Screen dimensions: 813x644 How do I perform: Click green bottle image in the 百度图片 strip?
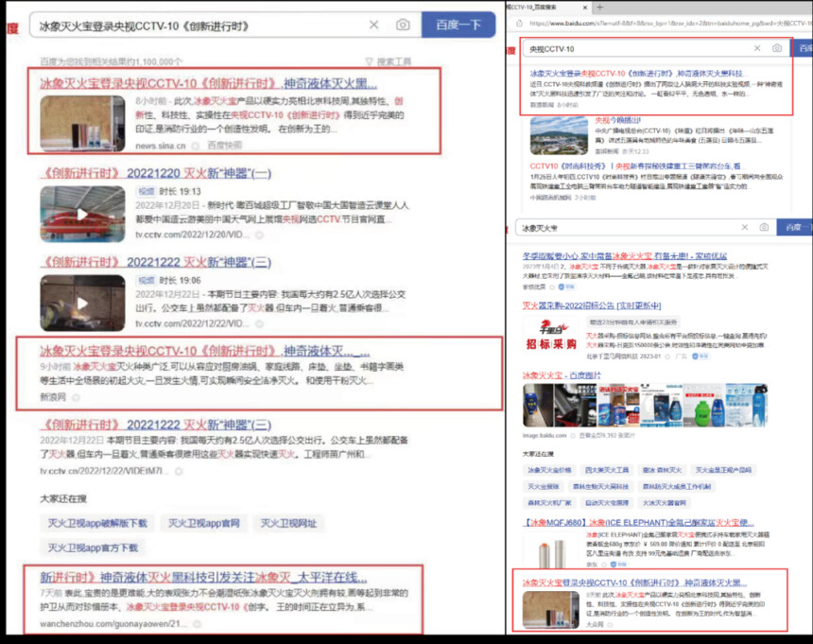click(702, 406)
